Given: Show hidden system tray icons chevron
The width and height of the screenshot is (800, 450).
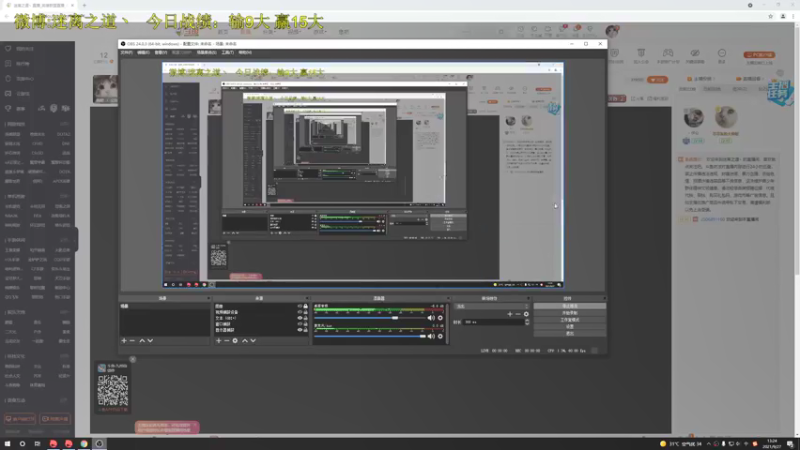Looking at the screenshot, I should click(x=708, y=444).
